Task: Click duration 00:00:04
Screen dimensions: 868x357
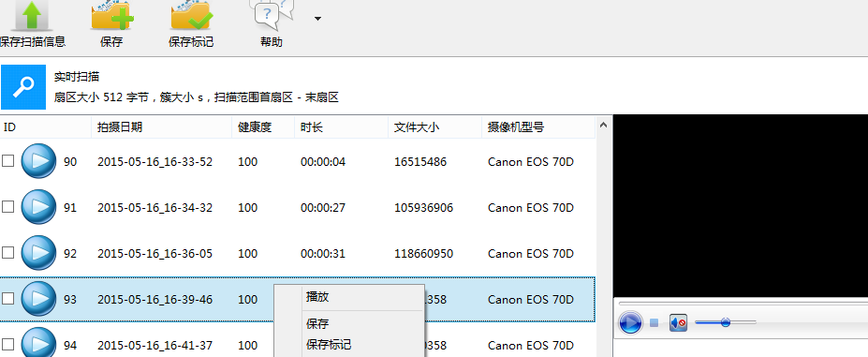Action: tap(323, 162)
